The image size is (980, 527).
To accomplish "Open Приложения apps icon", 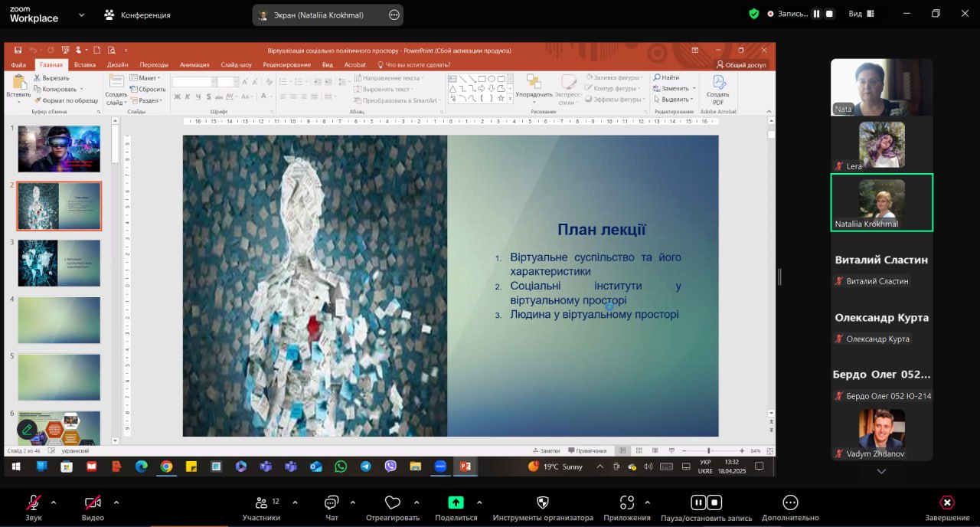I will coord(627,503).
